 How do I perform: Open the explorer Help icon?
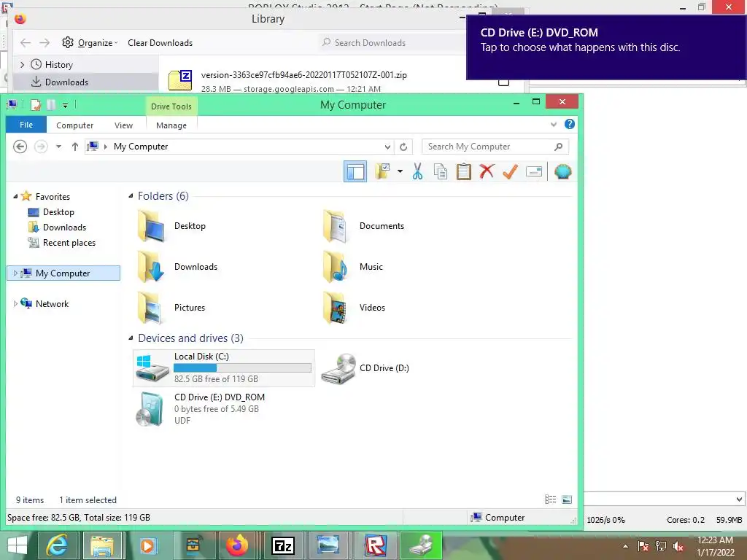pyautogui.click(x=569, y=124)
